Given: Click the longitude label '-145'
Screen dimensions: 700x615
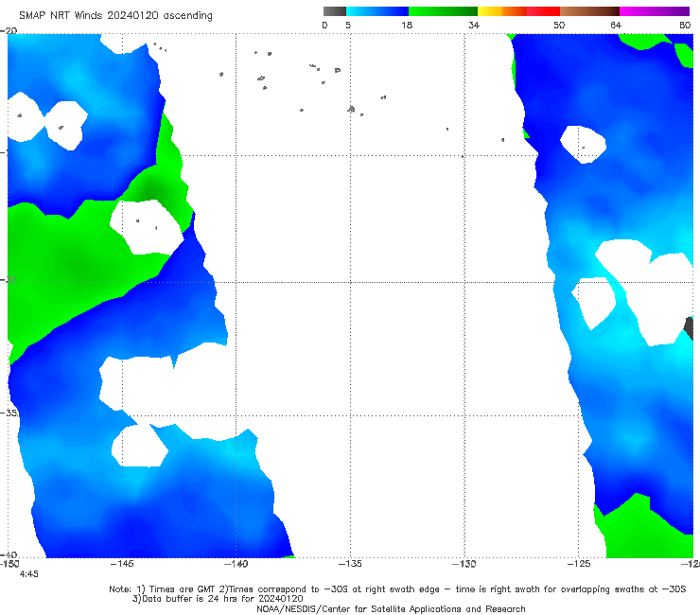Looking at the screenshot, I should point(122,564).
